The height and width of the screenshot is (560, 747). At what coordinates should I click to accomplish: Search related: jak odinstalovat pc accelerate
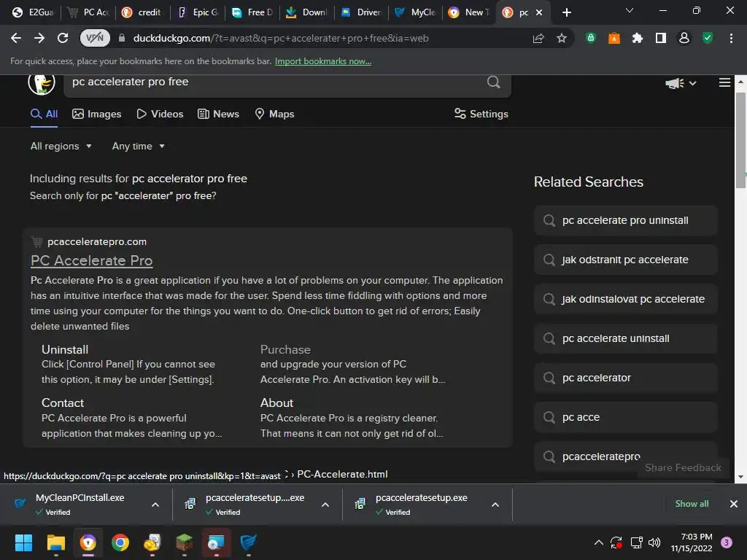coord(625,299)
